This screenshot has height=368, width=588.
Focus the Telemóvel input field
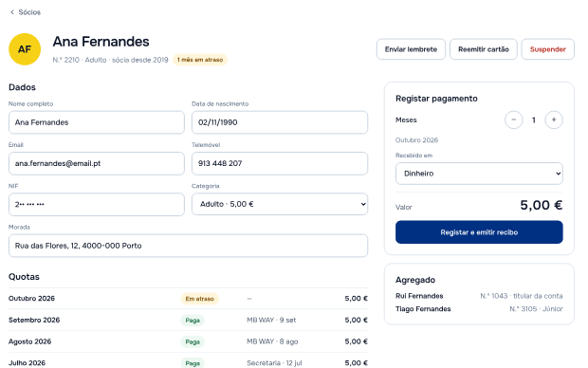pyautogui.click(x=280, y=163)
